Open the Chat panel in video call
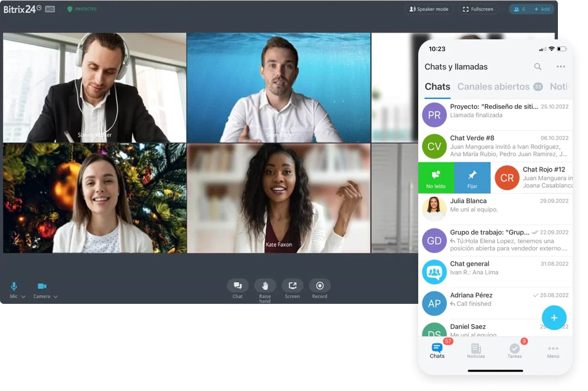 [x=238, y=286]
